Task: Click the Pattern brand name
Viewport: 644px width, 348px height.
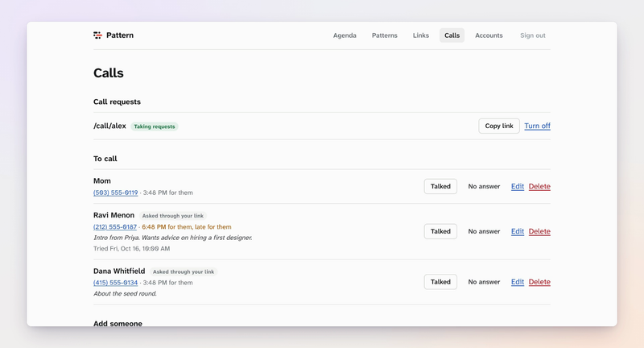Action: pyautogui.click(x=120, y=35)
